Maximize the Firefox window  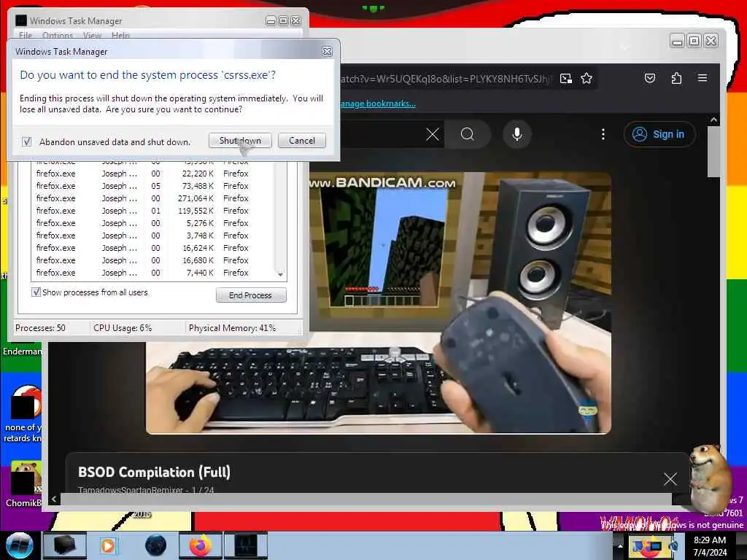pyautogui.click(x=694, y=41)
